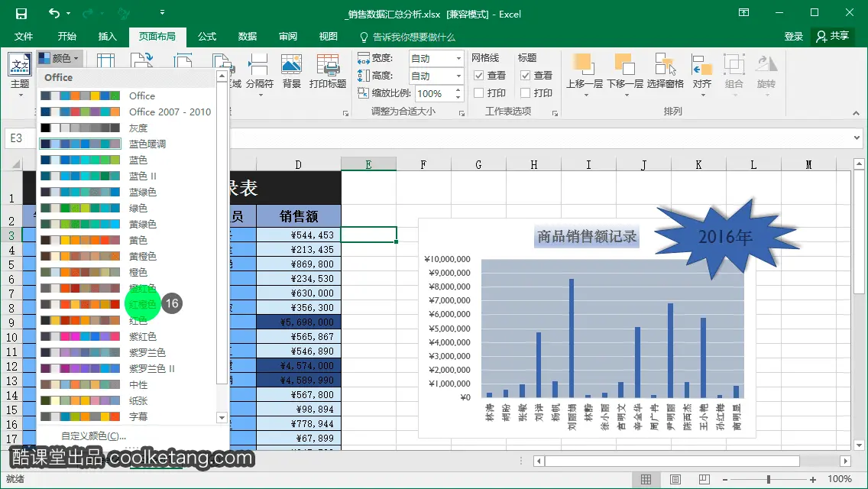Click the zoom slider handle

[769, 480]
